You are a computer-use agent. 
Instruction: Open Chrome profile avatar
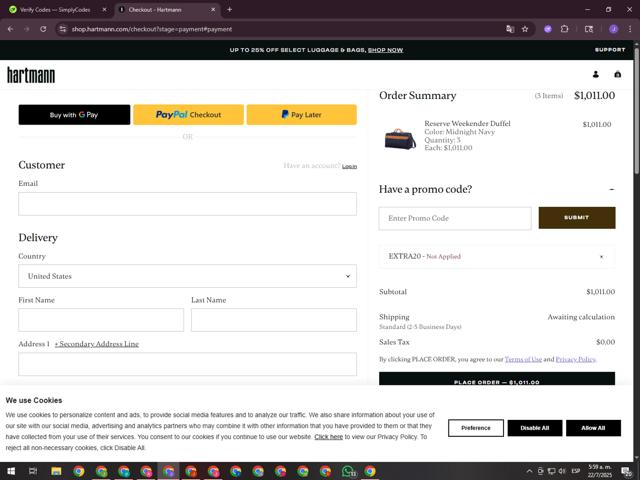[613, 29]
